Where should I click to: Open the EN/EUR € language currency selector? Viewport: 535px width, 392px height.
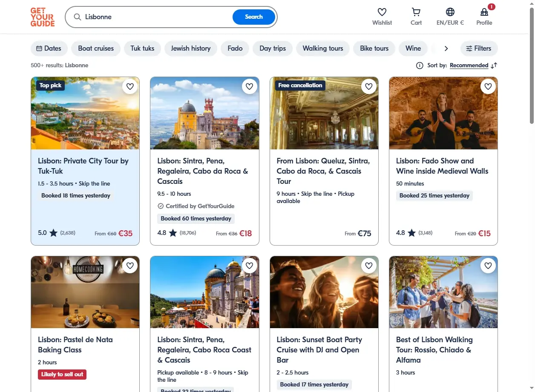tap(450, 17)
